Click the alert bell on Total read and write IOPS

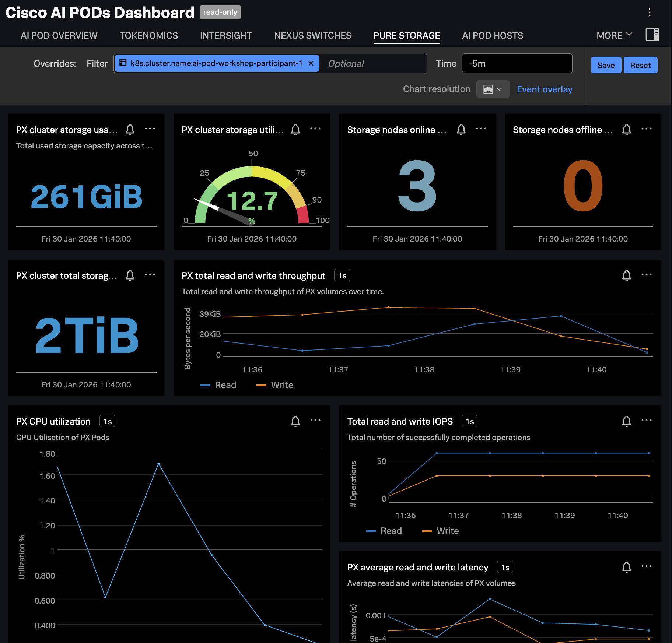[x=627, y=421]
